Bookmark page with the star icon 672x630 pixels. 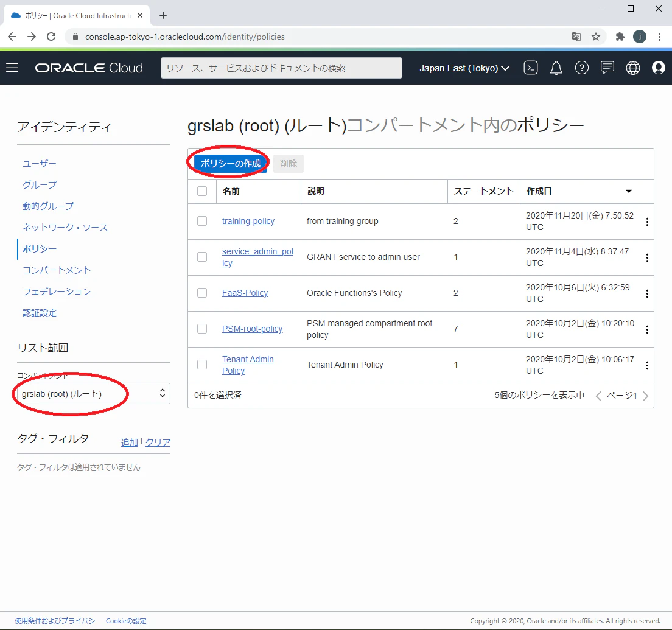[x=596, y=37]
